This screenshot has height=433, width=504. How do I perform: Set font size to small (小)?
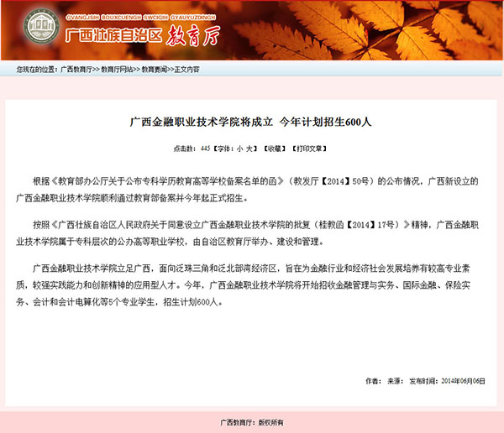(239, 148)
